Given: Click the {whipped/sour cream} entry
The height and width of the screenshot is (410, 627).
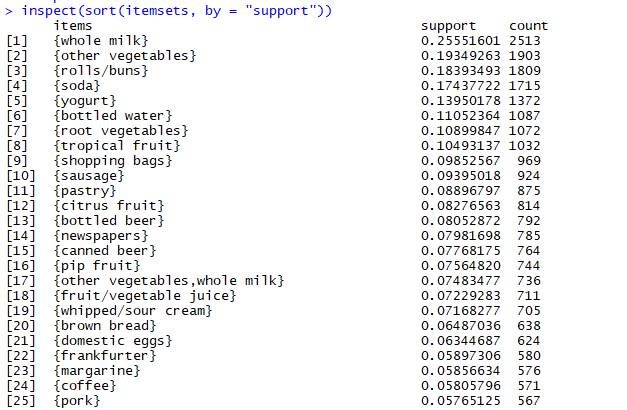Looking at the screenshot, I should tap(133, 311).
